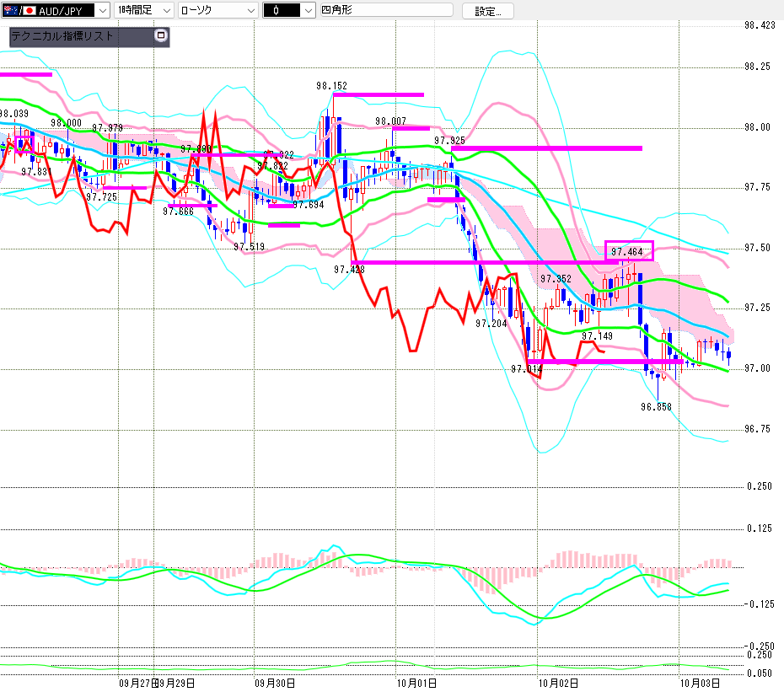Click the 96.858 low price label
The image size is (784, 692).
click(656, 406)
